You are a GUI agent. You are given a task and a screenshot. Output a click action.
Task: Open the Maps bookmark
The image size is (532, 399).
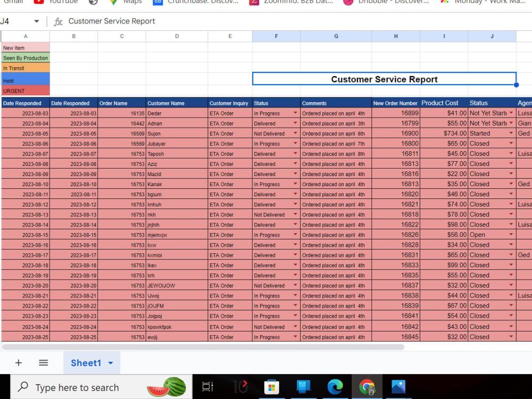pyautogui.click(x=126, y=2)
